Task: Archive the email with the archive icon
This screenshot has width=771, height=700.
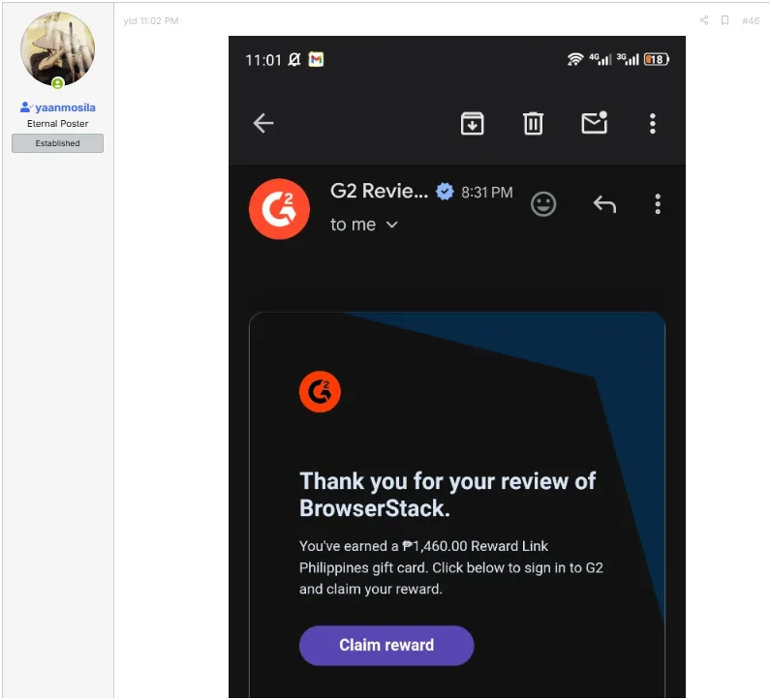Action: coord(472,123)
